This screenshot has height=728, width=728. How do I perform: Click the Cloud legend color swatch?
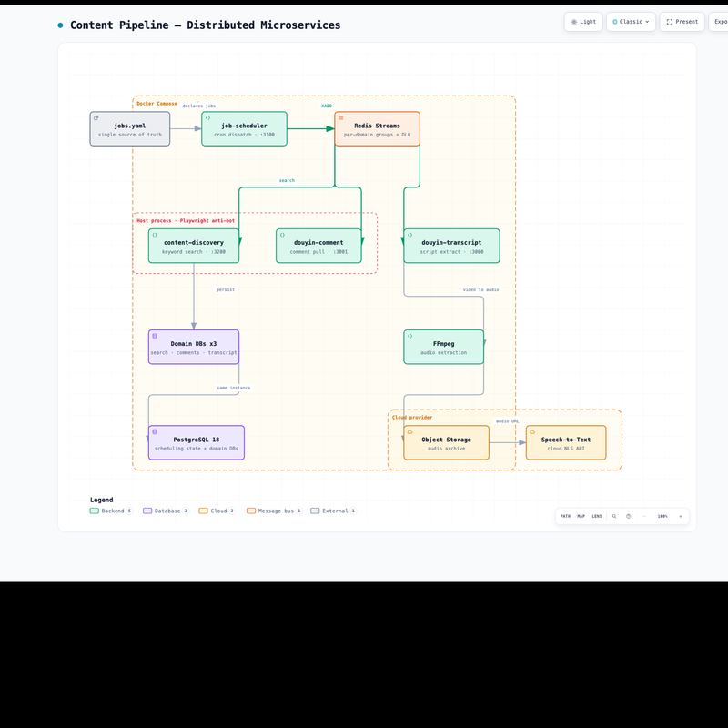pyautogui.click(x=203, y=511)
